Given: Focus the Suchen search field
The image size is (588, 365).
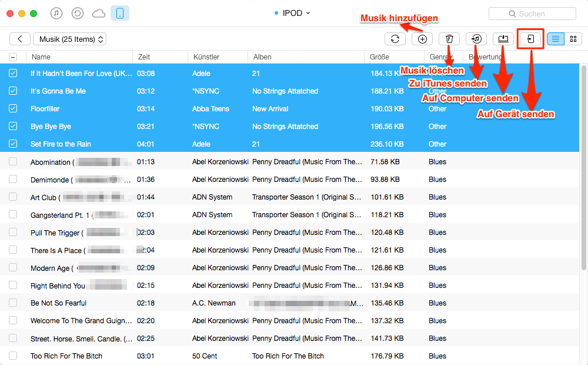Looking at the screenshot, I should (532, 14).
